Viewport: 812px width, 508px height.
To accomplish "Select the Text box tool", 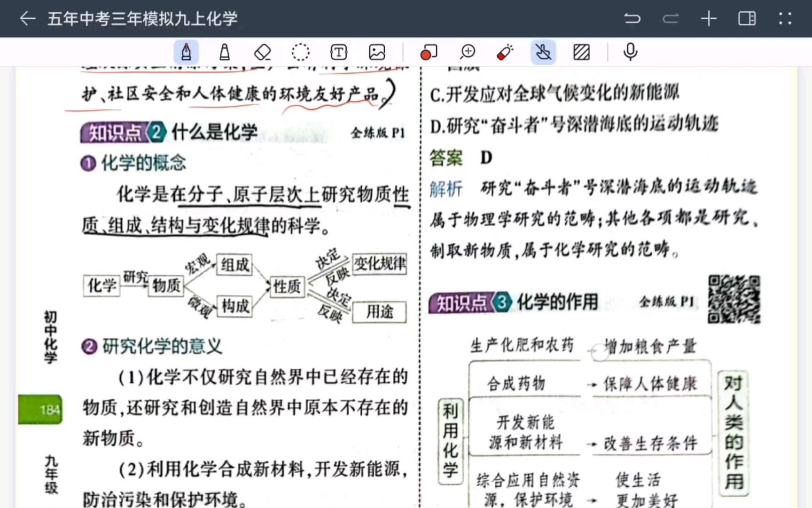I will [x=339, y=52].
